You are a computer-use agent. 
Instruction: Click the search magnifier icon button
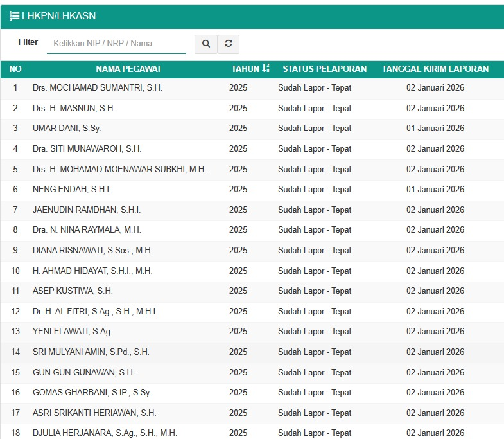[x=206, y=44]
